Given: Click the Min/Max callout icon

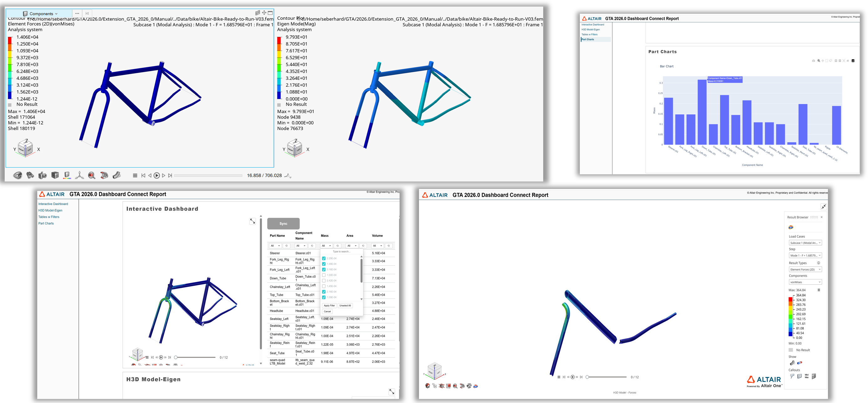Looking at the screenshot, I should (x=806, y=376).
